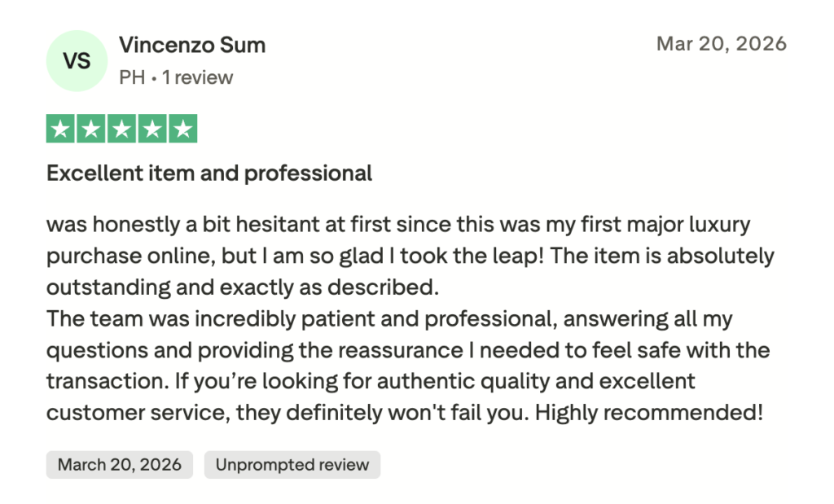Image resolution: width=834 pixels, height=504 pixels.
Task: Click the line starting 'The team was incredibly patient'
Action: click(x=390, y=318)
